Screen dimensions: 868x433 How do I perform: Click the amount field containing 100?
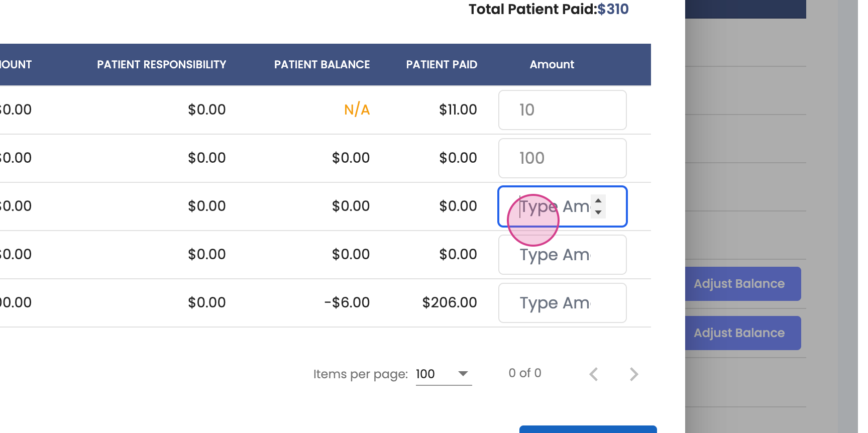[562, 158]
